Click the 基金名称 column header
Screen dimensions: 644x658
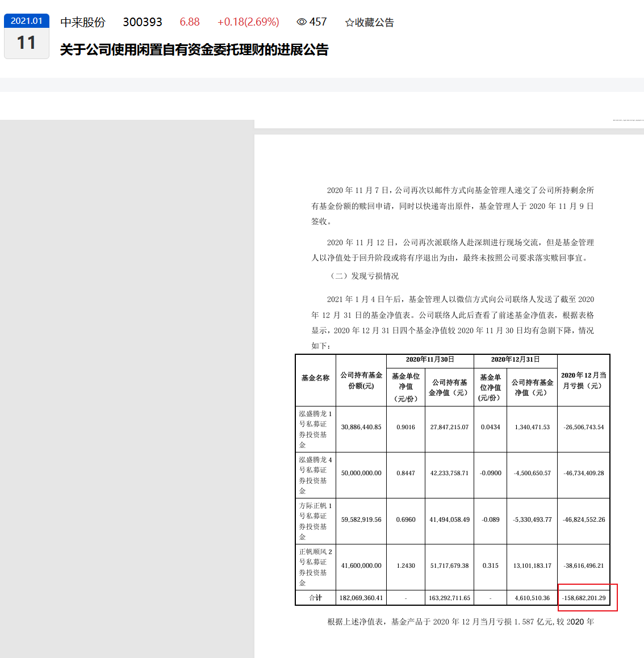(315, 378)
